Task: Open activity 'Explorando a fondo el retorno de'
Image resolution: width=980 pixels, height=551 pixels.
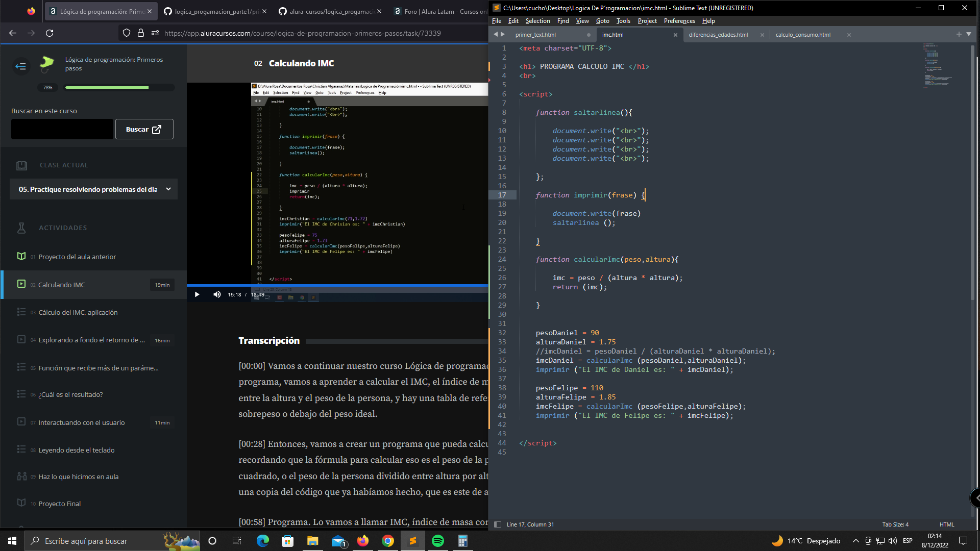Action: tap(92, 340)
